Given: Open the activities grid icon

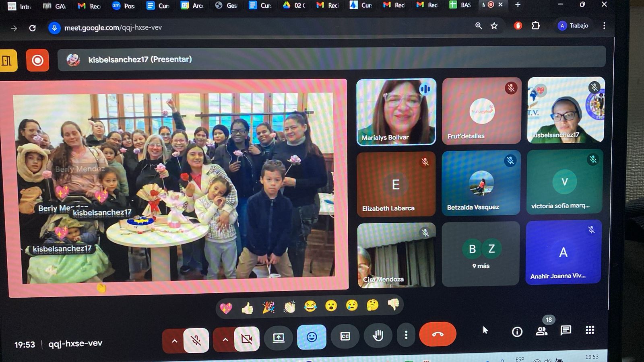Looking at the screenshot, I should (x=590, y=330).
